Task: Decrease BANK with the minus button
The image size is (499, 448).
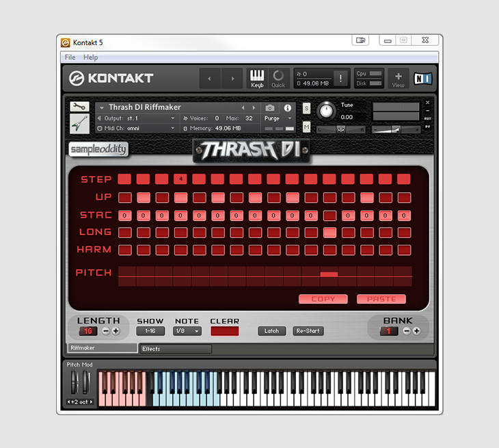Action: [x=407, y=331]
